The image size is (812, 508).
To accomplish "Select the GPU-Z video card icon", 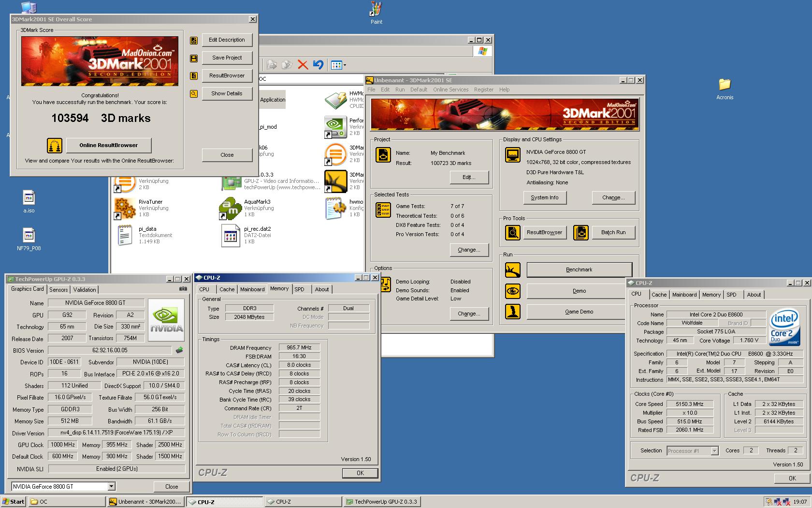I will pos(232,183).
